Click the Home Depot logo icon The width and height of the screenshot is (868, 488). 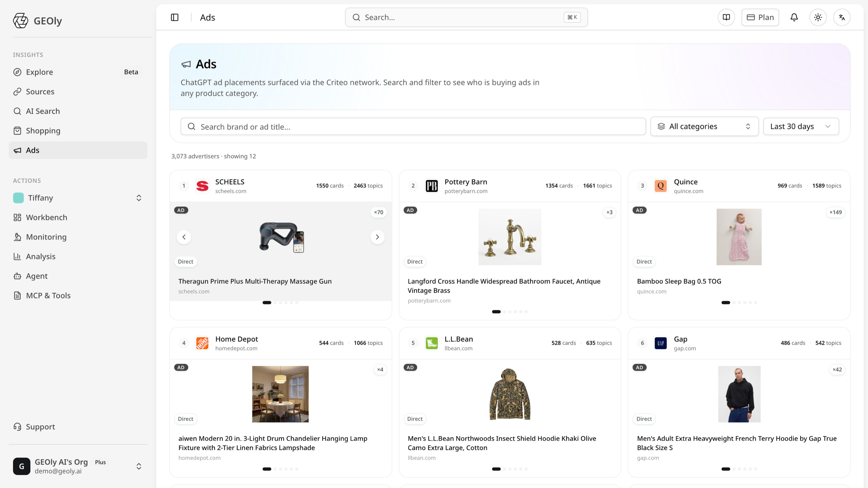[x=202, y=343]
